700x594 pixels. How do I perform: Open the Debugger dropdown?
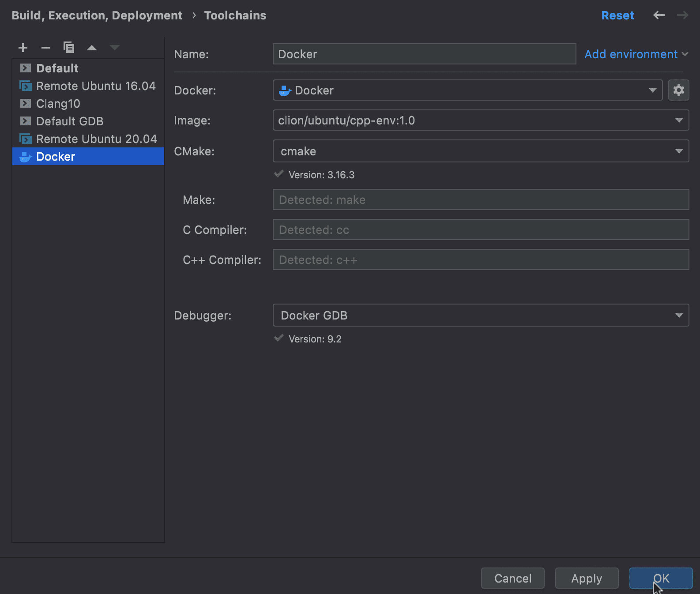click(481, 316)
